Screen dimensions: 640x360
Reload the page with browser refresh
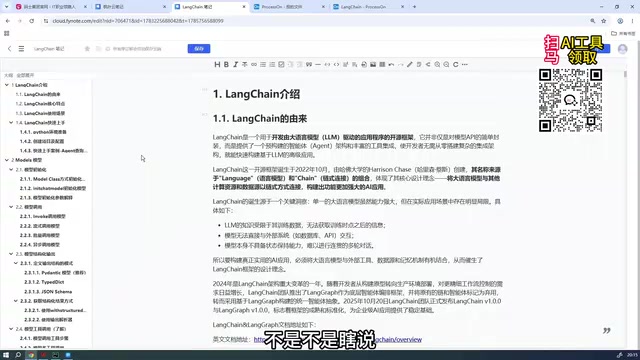(x=31, y=21)
